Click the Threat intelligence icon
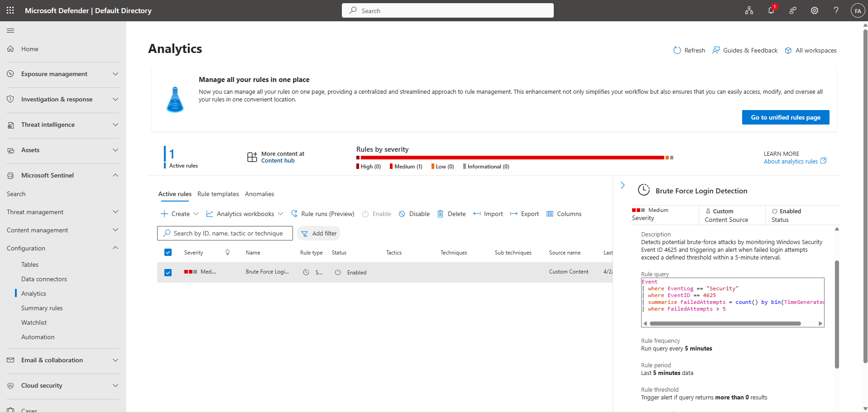868x413 pixels. [x=10, y=125]
